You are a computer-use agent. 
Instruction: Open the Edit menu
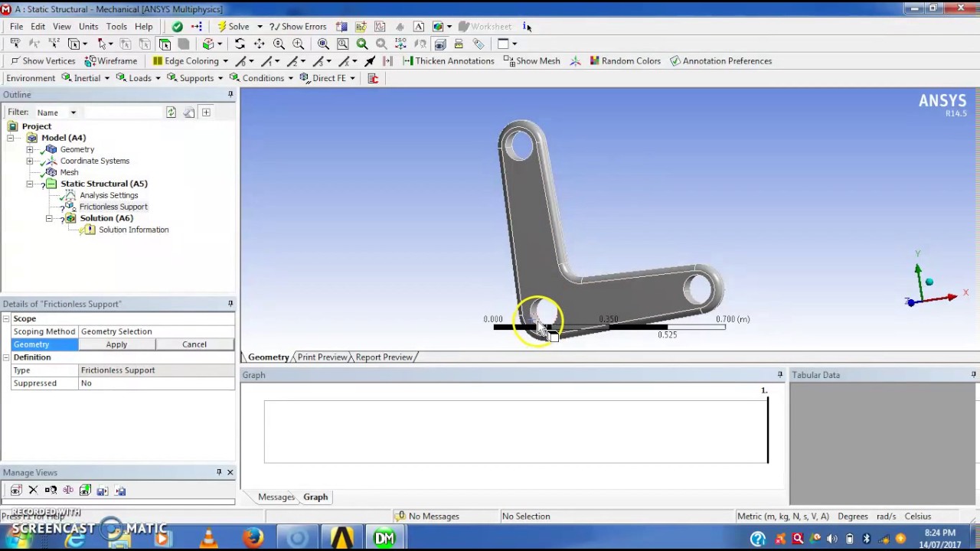click(x=38, y=26)
